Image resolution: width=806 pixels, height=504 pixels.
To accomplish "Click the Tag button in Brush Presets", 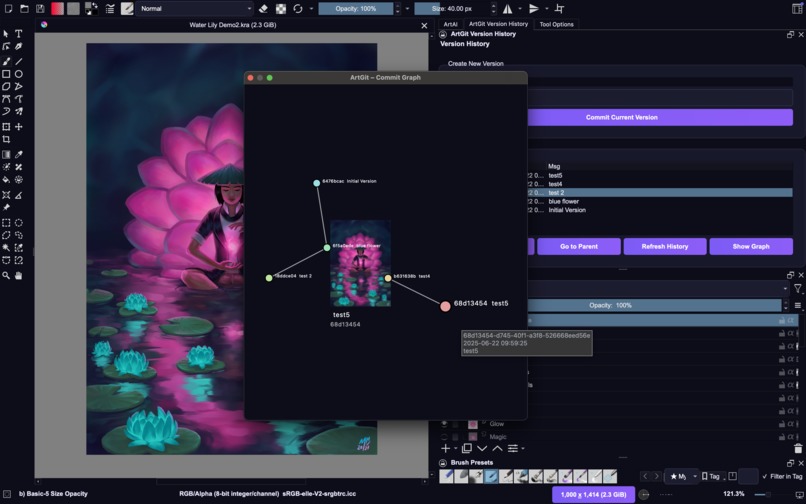I will pos(711,477).
